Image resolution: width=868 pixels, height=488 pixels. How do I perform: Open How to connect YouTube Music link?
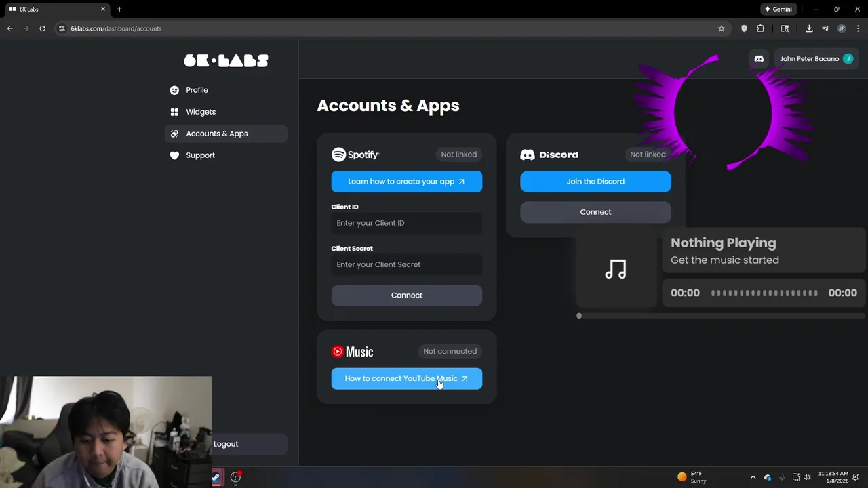click(406, 379)
